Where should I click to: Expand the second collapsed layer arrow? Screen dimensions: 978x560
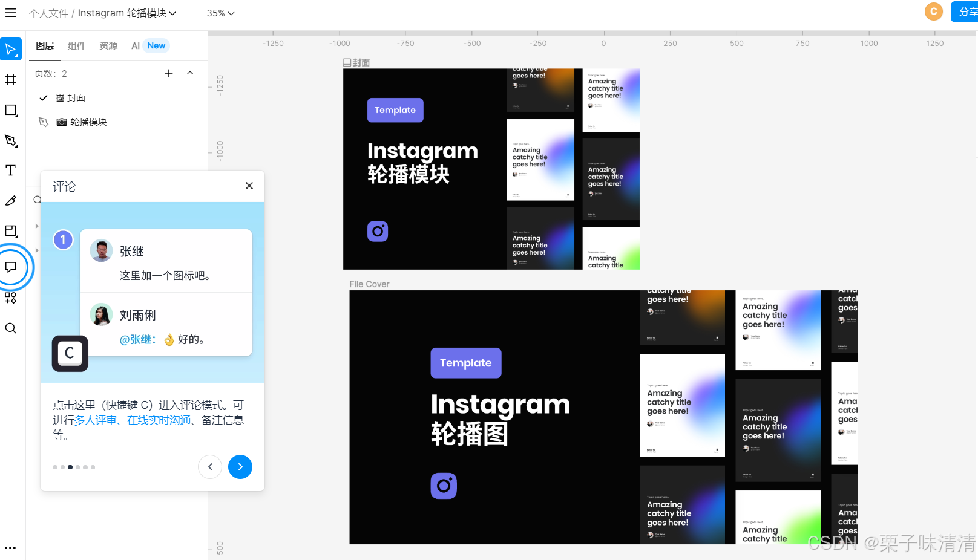coord(37,250)
